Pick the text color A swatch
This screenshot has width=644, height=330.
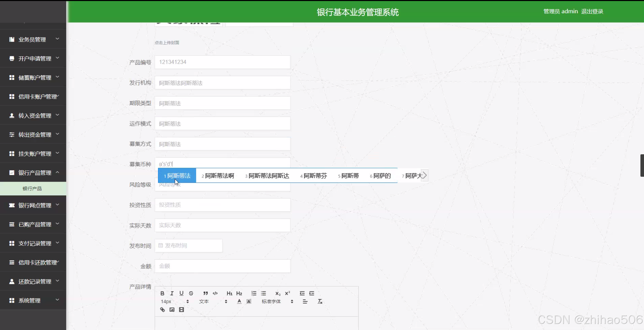[x=239, y=301]
